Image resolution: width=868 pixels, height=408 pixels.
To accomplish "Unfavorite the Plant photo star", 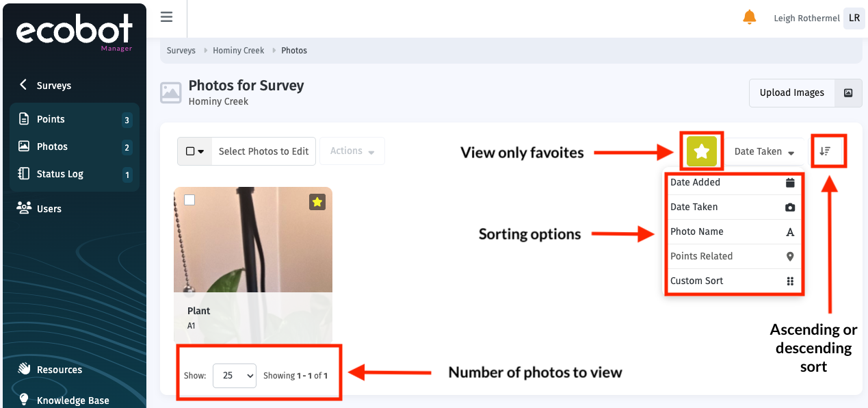I will coord(317,202).
